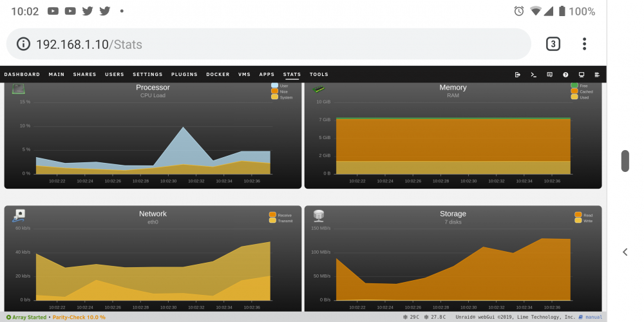
Task: Click the Parity-Check 10.0 % status text
Action: [79, 317]
